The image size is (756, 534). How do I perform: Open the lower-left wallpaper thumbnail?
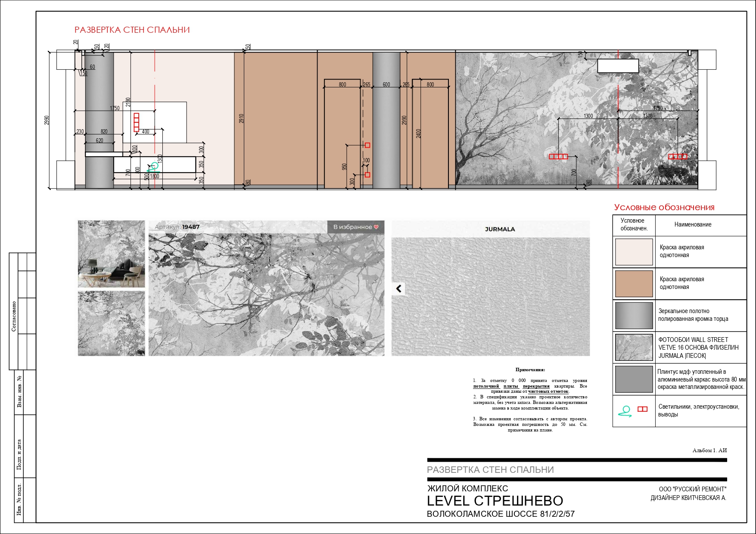click(x=112, y=323)
